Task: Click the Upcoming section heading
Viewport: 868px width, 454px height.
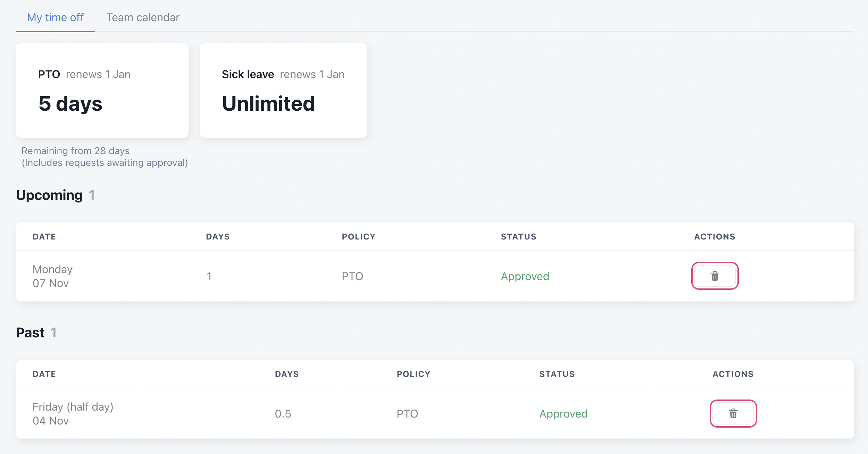Action: click(x=49, y=195)
